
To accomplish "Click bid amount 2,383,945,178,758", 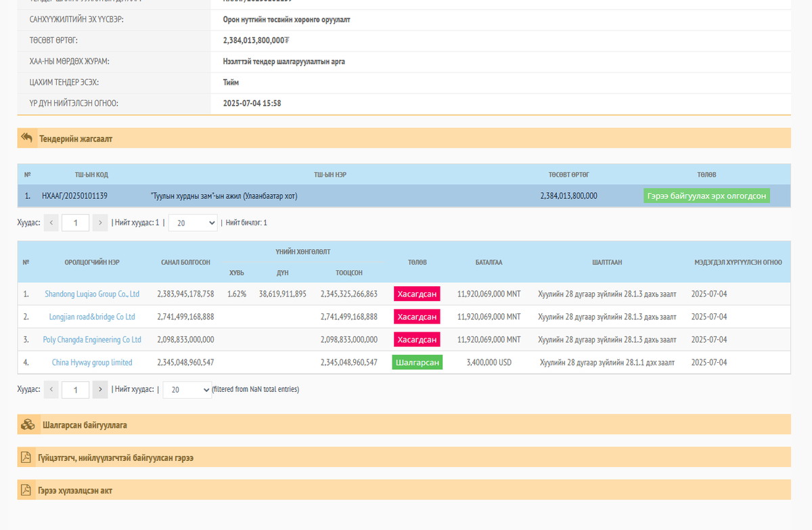I will [x=185, y=294].
